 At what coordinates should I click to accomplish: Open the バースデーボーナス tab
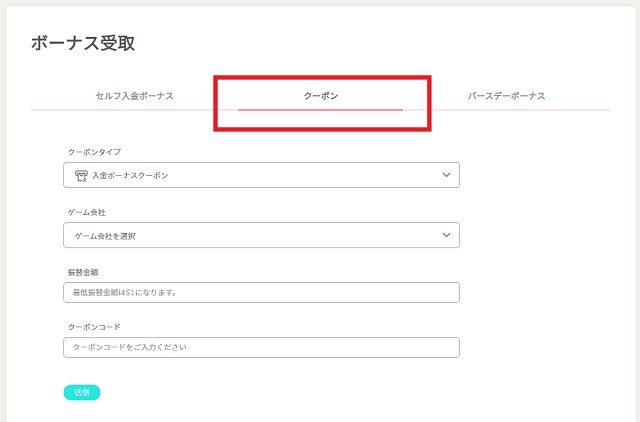(506, 96)
